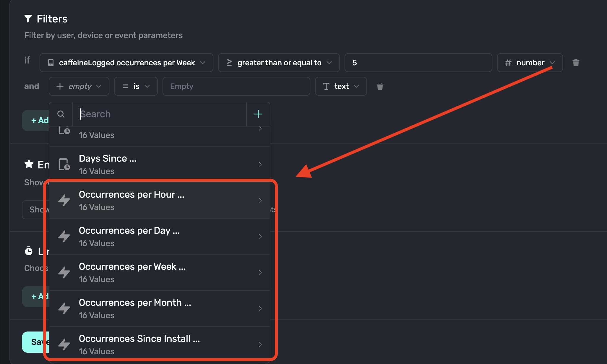Click the trash icon on the empty filter row

click(380, 86)
